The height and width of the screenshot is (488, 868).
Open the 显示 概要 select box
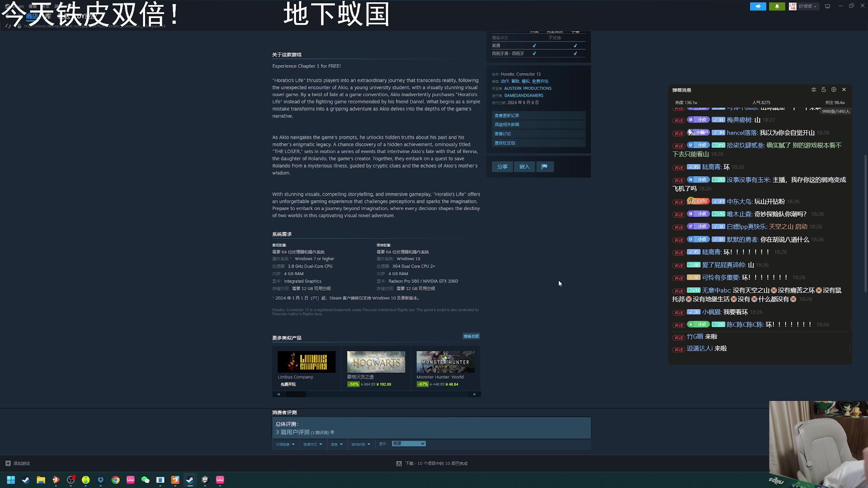409,444
